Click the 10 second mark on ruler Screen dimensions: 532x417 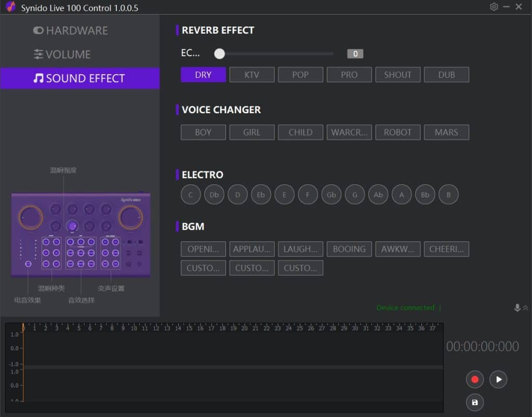click(x=134, y=328)
